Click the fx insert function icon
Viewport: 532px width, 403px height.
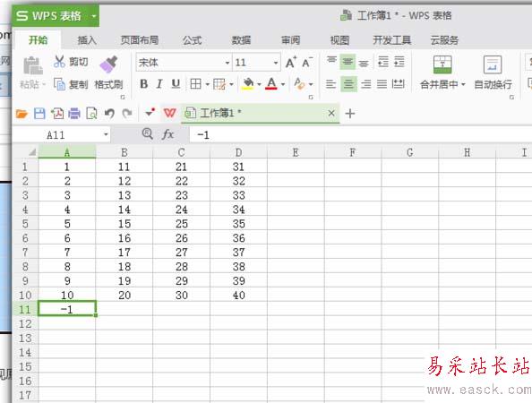168,134
